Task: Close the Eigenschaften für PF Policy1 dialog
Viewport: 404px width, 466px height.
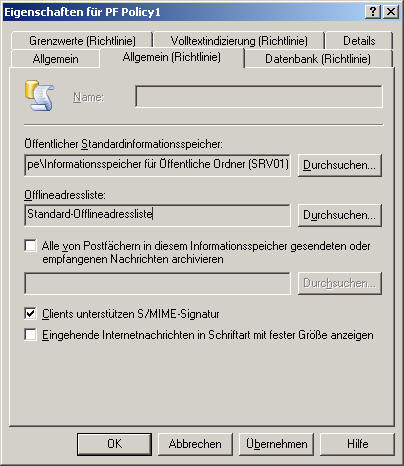Action: tap(390, 12)
